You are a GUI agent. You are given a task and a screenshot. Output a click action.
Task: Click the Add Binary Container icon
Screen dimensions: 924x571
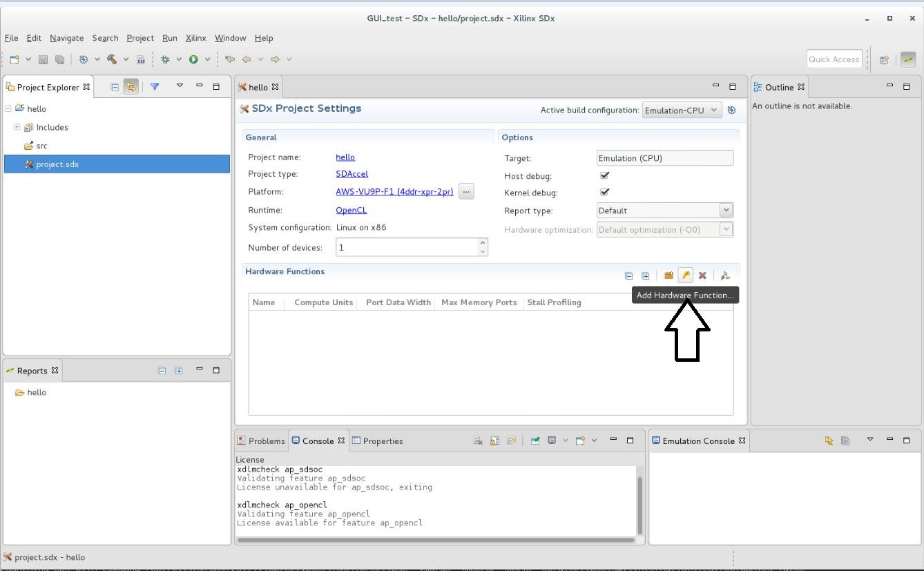tap(668, 275)
